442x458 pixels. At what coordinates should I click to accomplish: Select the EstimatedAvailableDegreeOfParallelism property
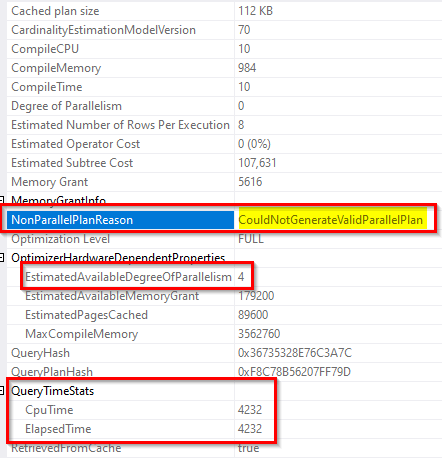tap(128, 277)
